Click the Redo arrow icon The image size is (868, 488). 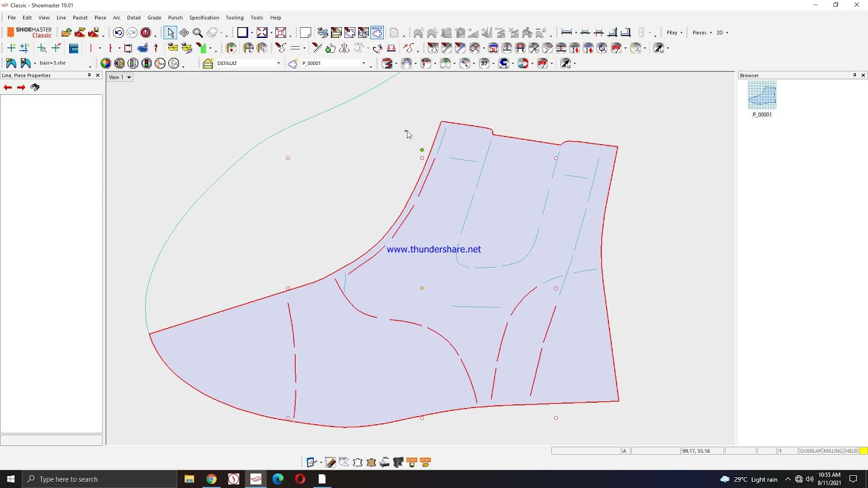point(132,33)
